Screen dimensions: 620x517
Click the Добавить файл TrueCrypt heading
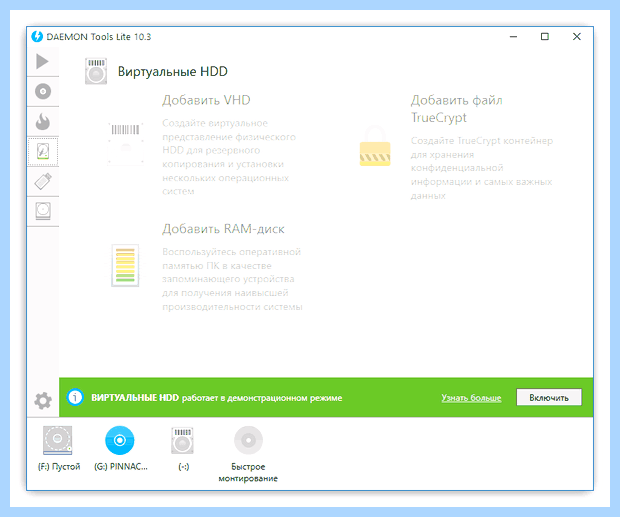pyautogui.click(x=457, y=109)
